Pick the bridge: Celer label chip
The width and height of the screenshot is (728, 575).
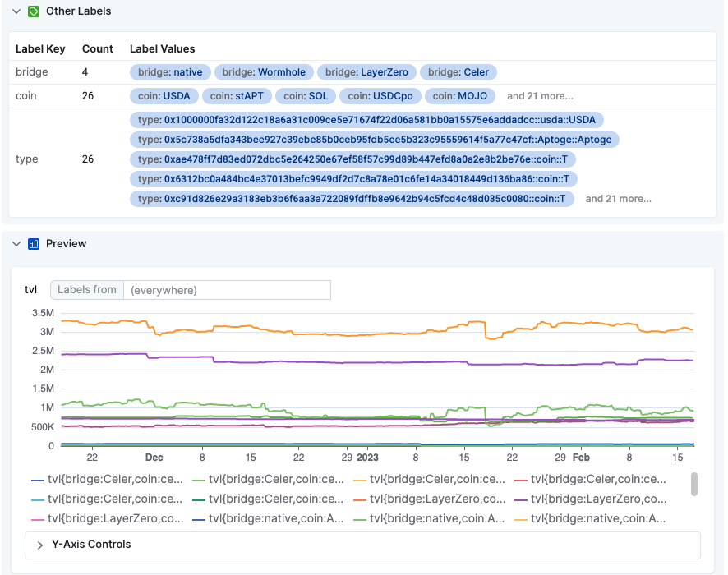pyautogui.click(x=458, y=72)
